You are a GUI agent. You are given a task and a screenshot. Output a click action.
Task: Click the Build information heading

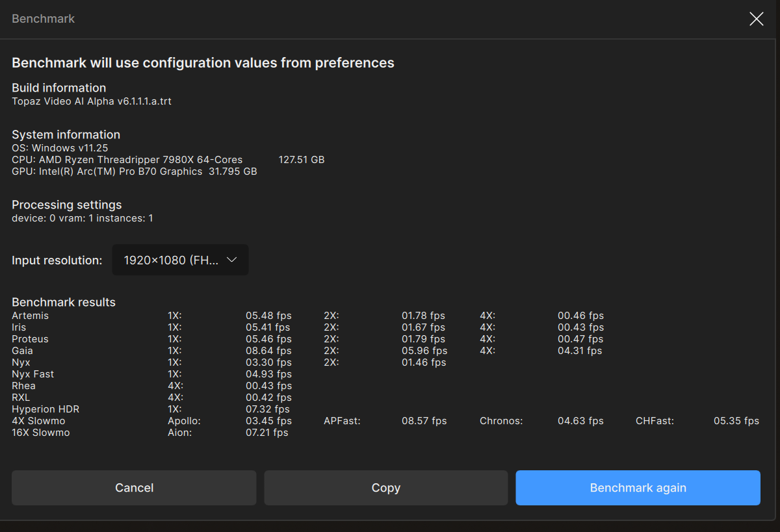59,88
